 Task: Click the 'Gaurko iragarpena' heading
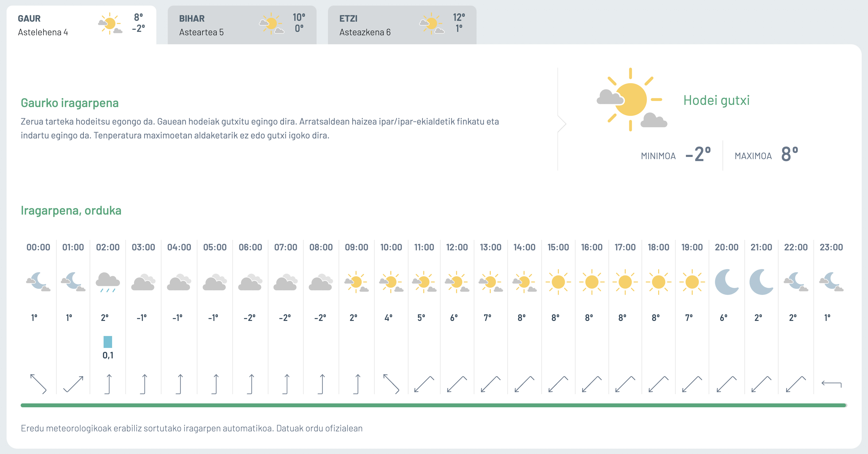[x=70, y=103]
